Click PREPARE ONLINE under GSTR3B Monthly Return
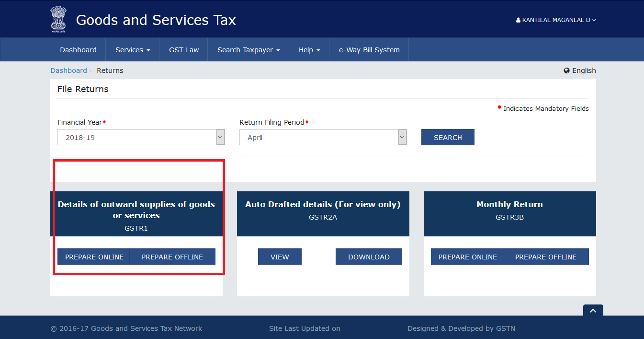The height and width of the screenshot is (339, 644). tap(467, 257)
